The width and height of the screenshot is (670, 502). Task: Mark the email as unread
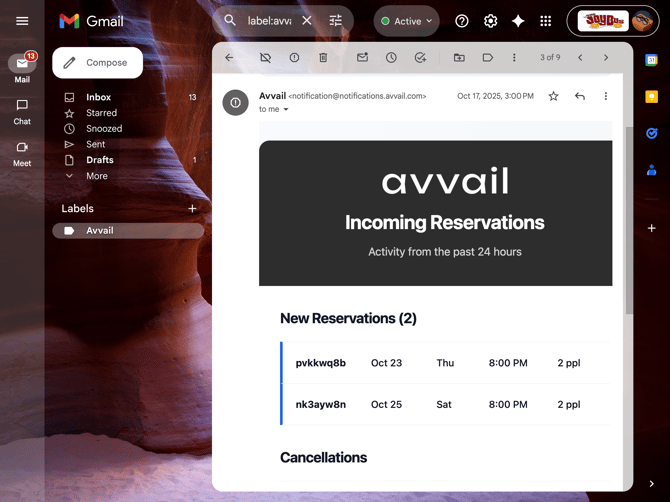click(362, 58)
